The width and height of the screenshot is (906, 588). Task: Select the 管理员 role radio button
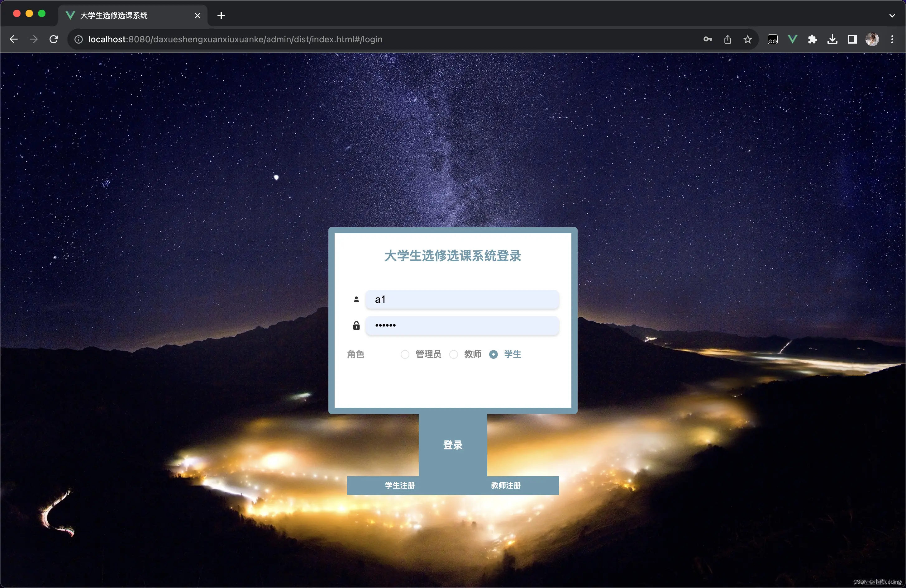(x=405, y=354)
